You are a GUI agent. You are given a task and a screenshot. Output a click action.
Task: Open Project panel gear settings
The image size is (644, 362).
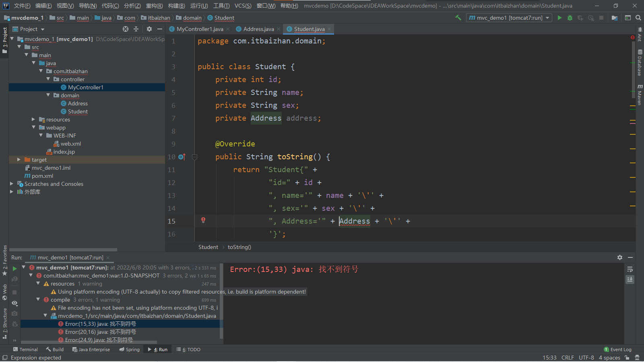(149, 29)
